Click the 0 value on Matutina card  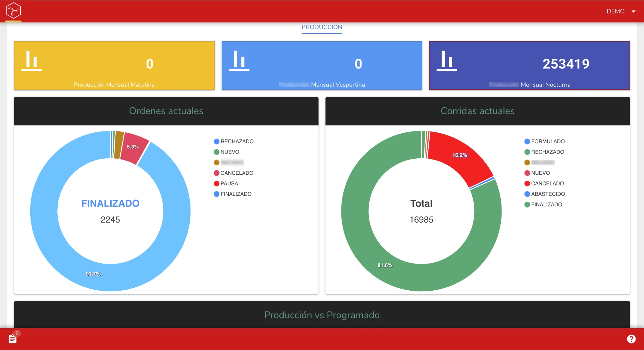[150, 64]
